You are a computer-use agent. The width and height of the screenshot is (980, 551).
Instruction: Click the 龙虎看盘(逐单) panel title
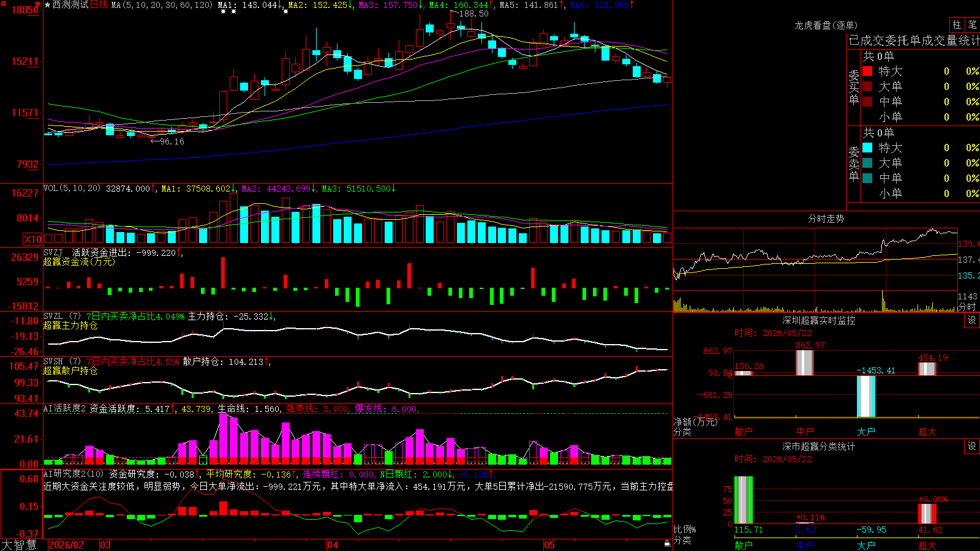click(826, 25)
